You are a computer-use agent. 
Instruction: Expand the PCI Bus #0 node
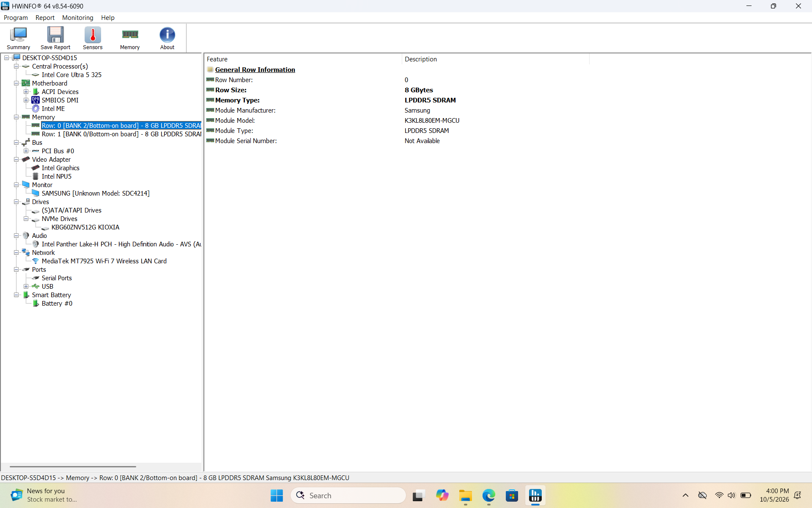(26, 151)
